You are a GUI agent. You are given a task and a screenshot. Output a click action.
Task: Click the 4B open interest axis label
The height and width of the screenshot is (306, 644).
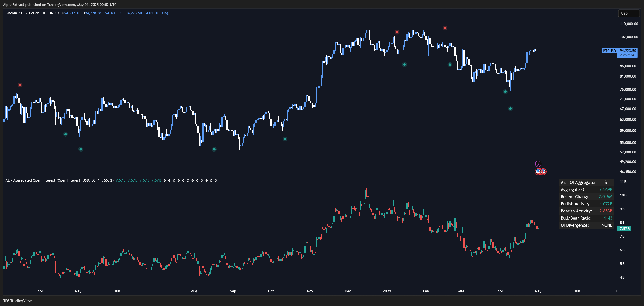[622, 277]
